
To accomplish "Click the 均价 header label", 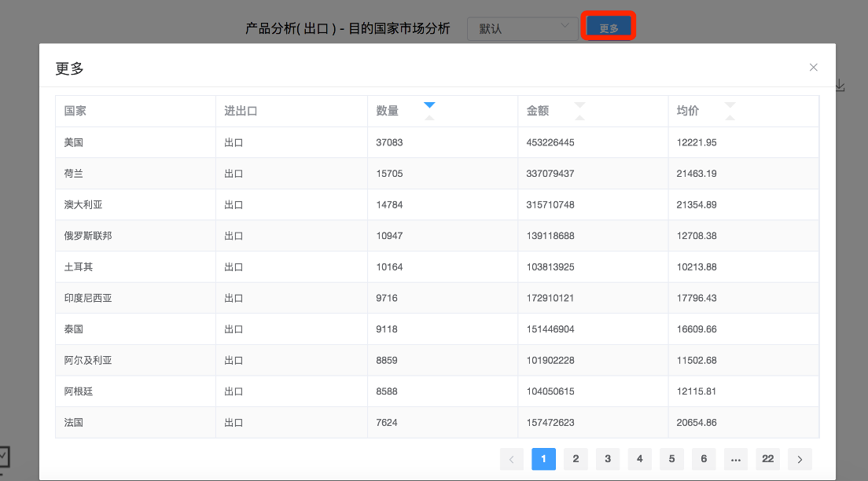I will click(x=687, y=111).
